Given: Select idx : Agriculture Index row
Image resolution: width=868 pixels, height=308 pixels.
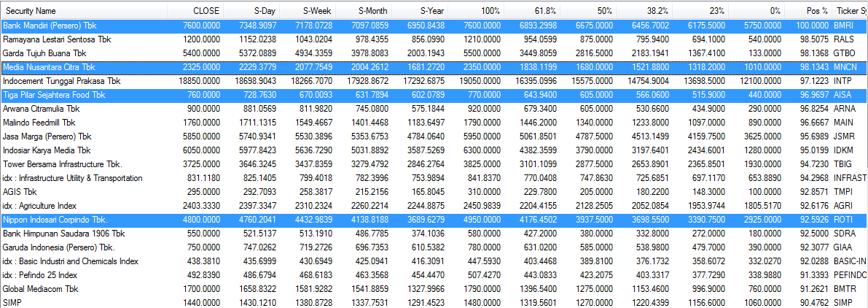Looking at the screenshot, I should pos(434,206).
